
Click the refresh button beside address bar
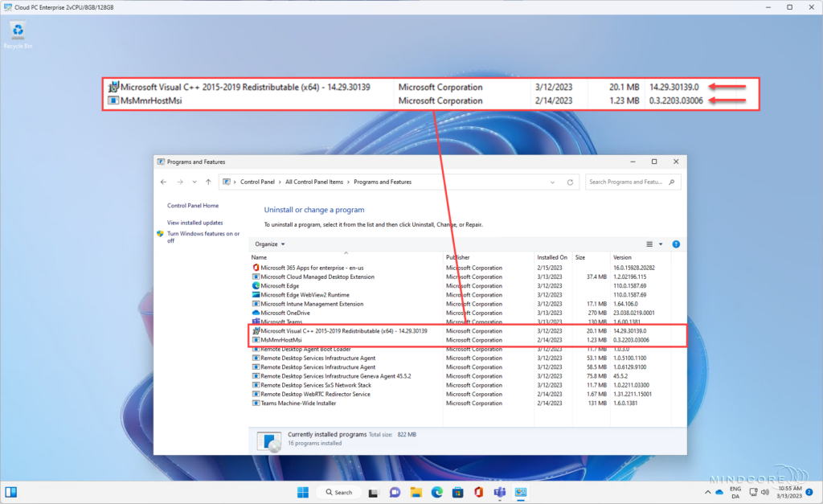tap(571, 182)
